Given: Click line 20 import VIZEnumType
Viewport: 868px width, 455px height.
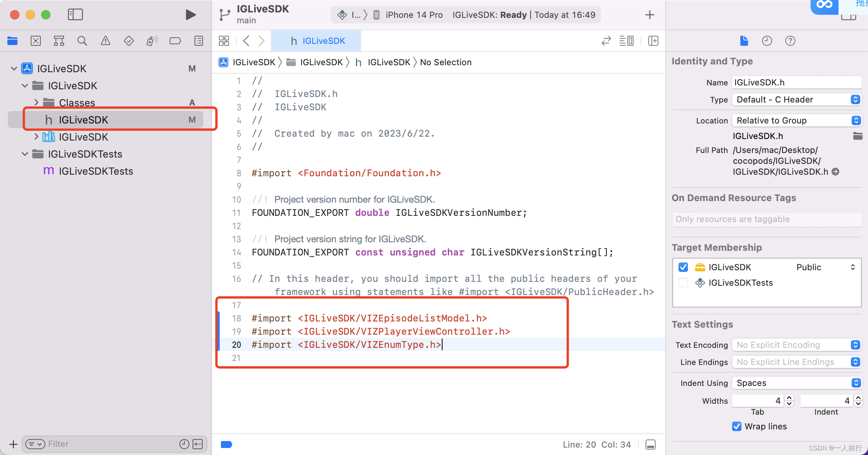Looking at the screenshot, I should (346, 344).
